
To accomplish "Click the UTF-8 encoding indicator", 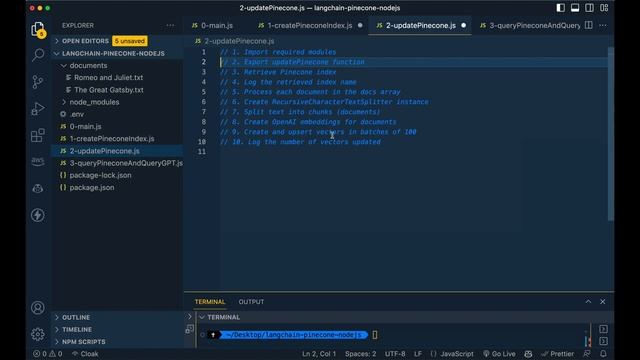I will 395,354.
